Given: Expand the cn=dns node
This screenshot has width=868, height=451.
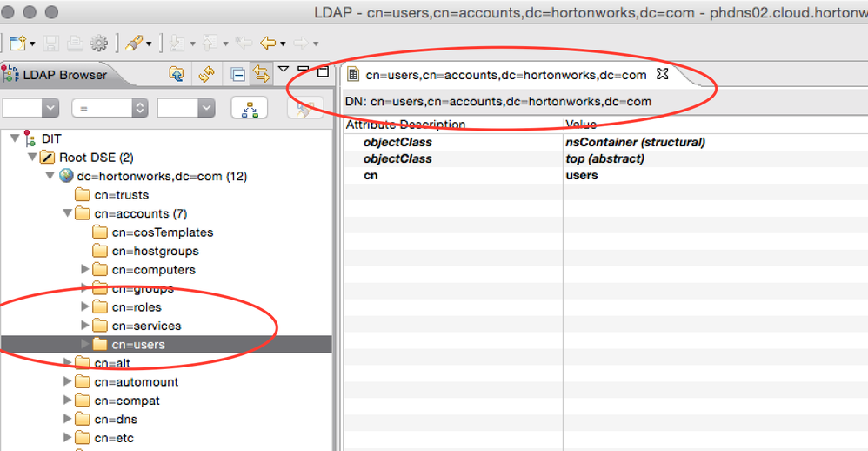Looking at the screenshot, I should click(67, 419).
